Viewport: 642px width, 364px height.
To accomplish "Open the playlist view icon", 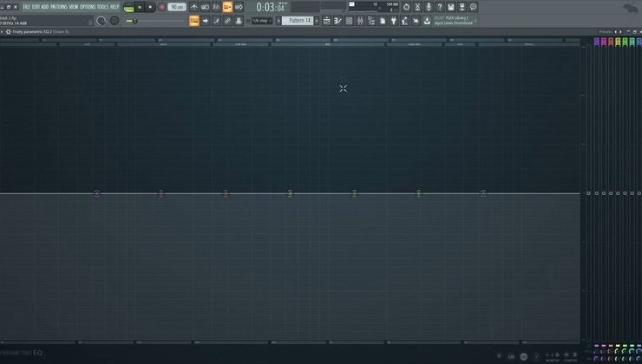I will click(x=327, y=21).
